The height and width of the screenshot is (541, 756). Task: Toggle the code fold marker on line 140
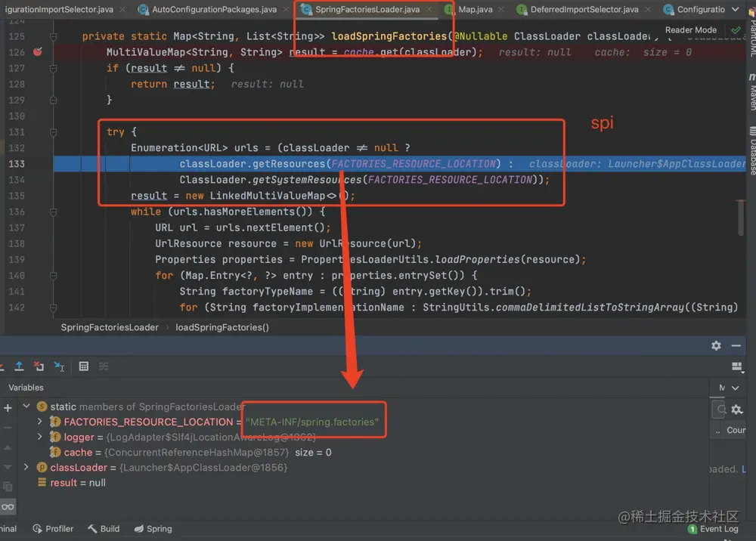click(x=54, y=276)
